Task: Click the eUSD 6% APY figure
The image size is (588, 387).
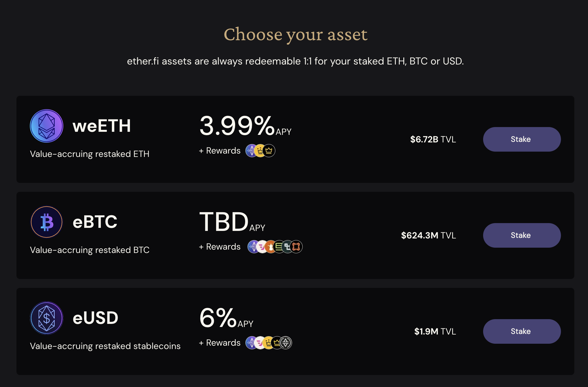Action: (x=218, y=318)
